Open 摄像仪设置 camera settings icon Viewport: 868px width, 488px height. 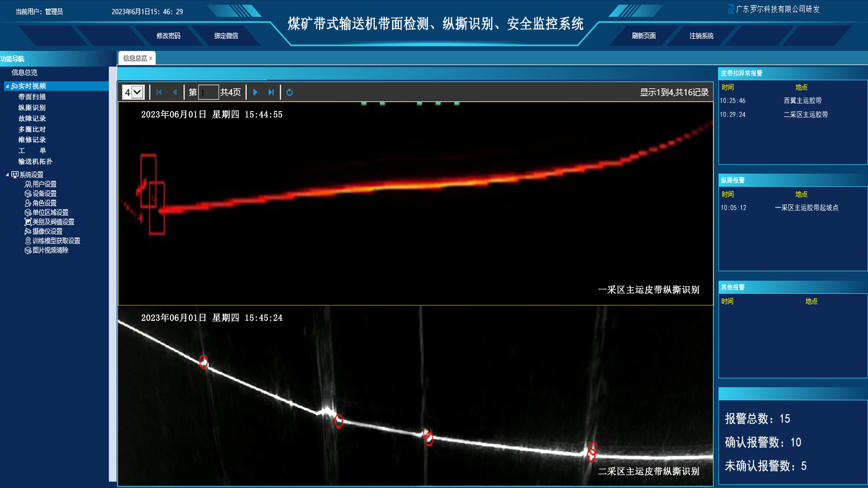pos(28,231)
